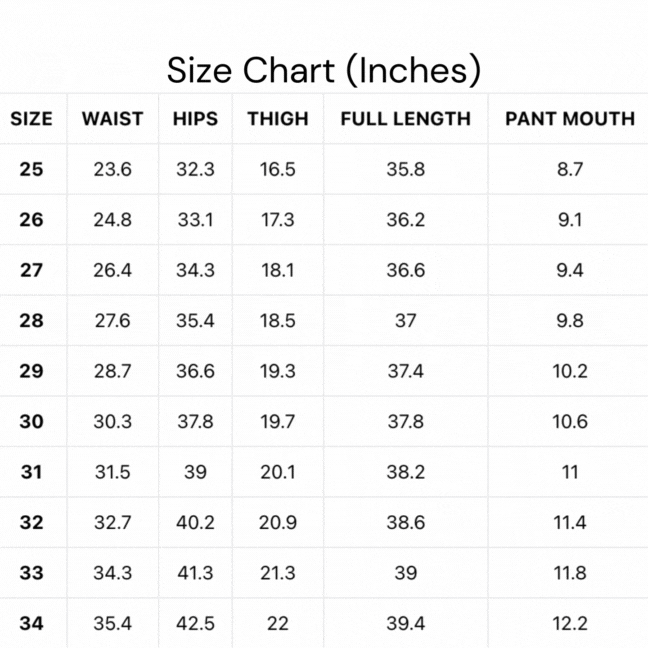Click the "Size Chart (Inches)" title

pyautogui.click(x=323, y=71)
